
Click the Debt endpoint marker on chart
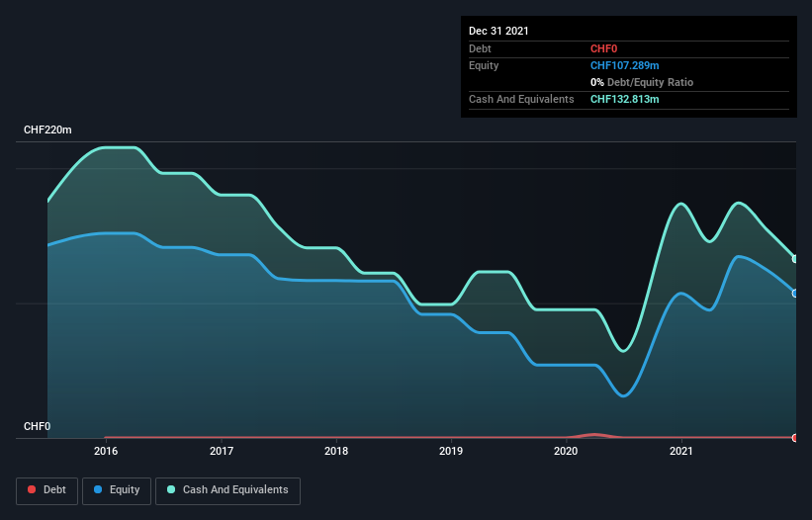795,438
